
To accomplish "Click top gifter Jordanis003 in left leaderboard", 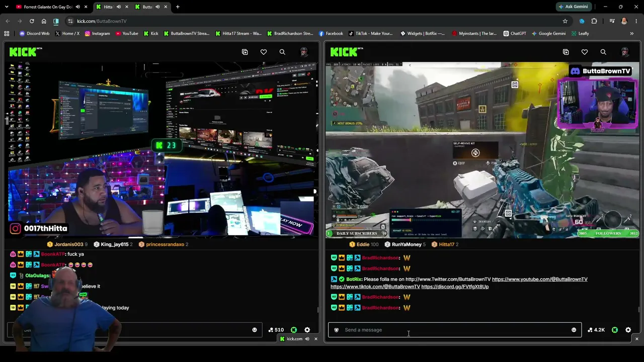I will (x=67, y=244).
